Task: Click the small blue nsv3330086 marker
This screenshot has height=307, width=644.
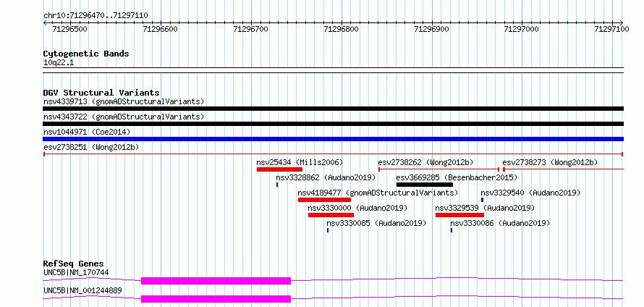Action: [x=452, y=230]
